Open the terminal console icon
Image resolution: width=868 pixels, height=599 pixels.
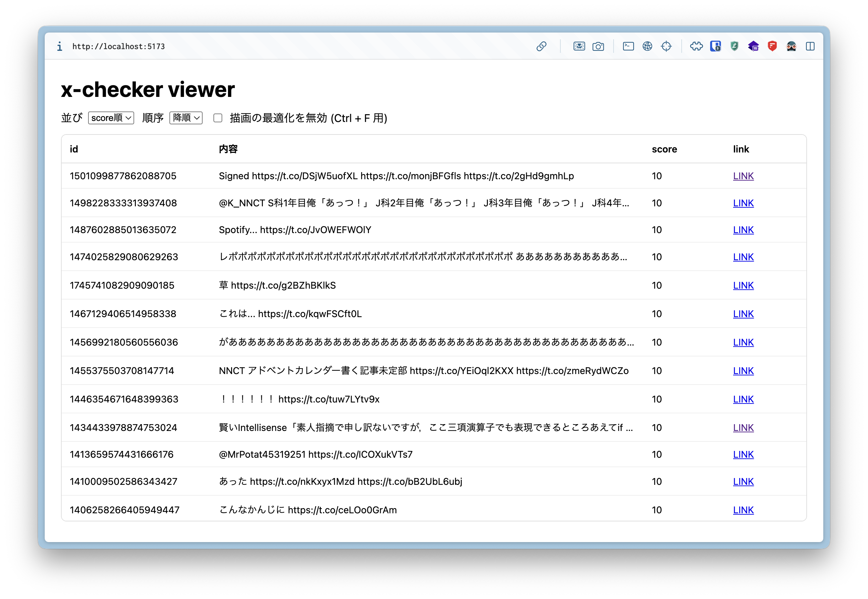(x=628, y=46)
